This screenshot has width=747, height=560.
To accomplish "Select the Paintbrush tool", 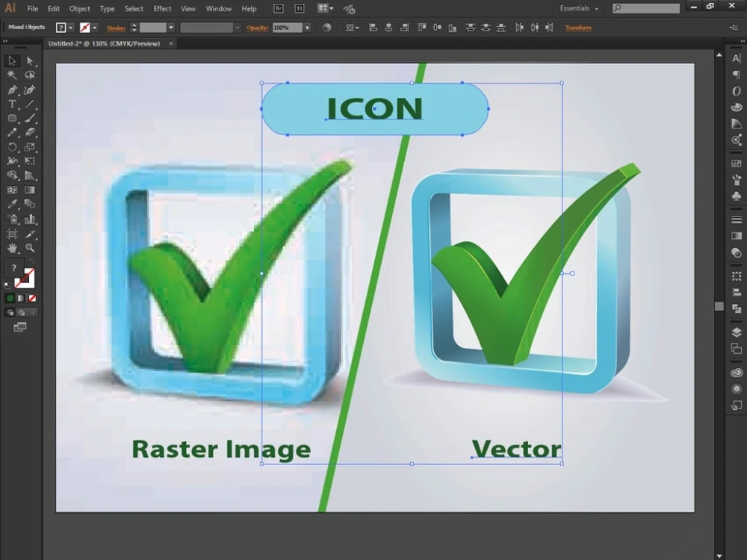I will click(30, 118).
